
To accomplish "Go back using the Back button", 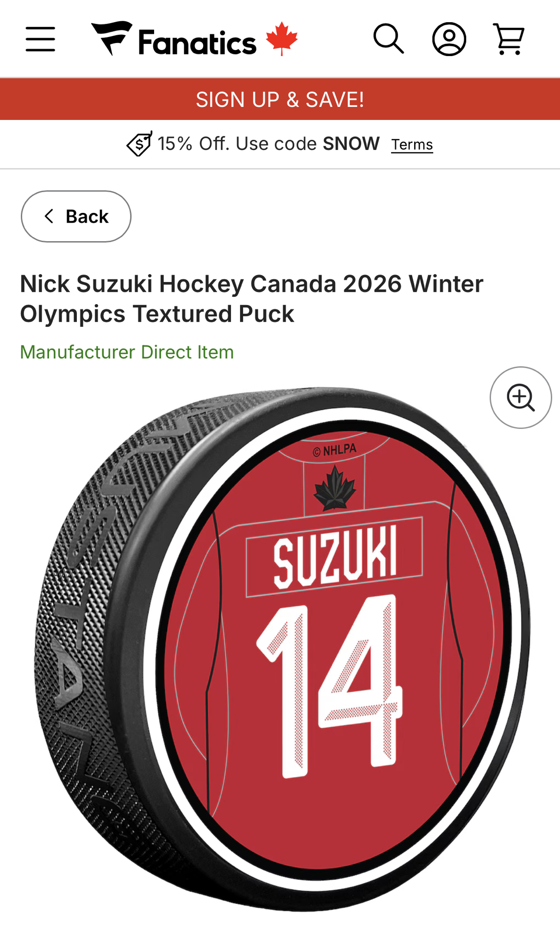I will coord(76,216).
